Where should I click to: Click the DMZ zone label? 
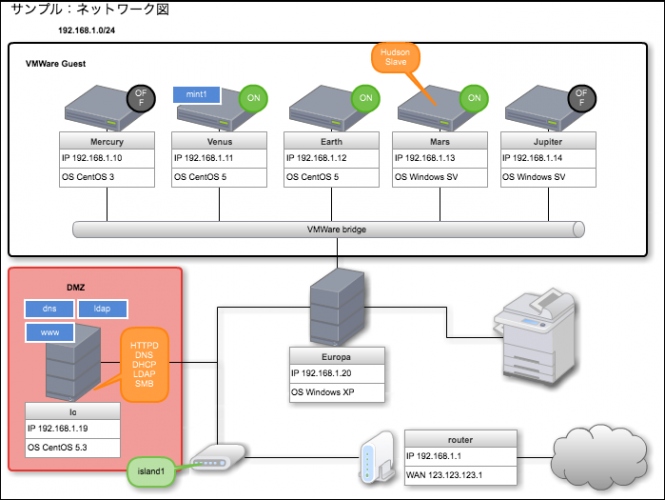(76, 288)
